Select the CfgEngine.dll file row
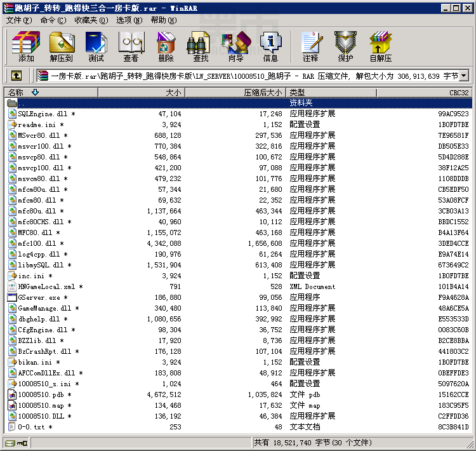476x451 pixels. click(x=238, y=330)
